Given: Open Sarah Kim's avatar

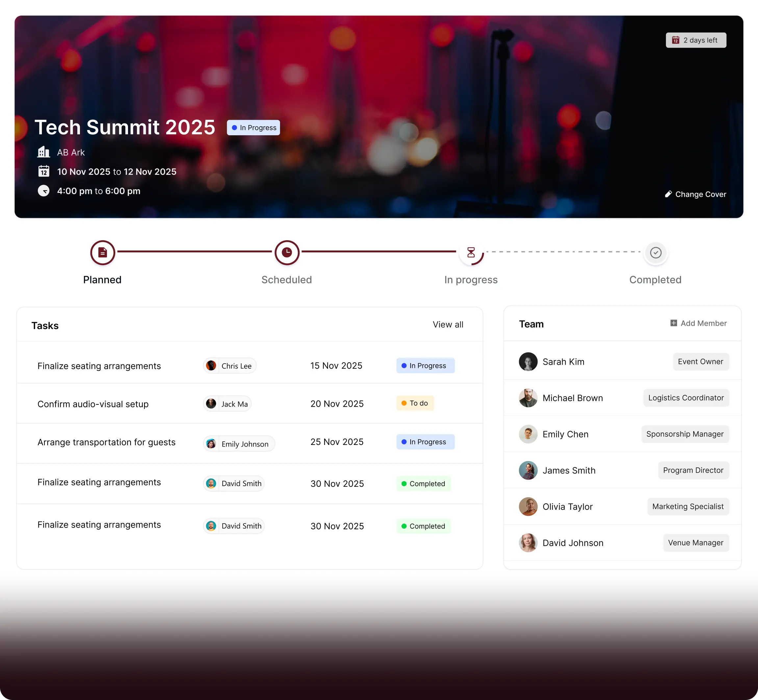Looking at the screenshot, I should (x=528, y=362).
